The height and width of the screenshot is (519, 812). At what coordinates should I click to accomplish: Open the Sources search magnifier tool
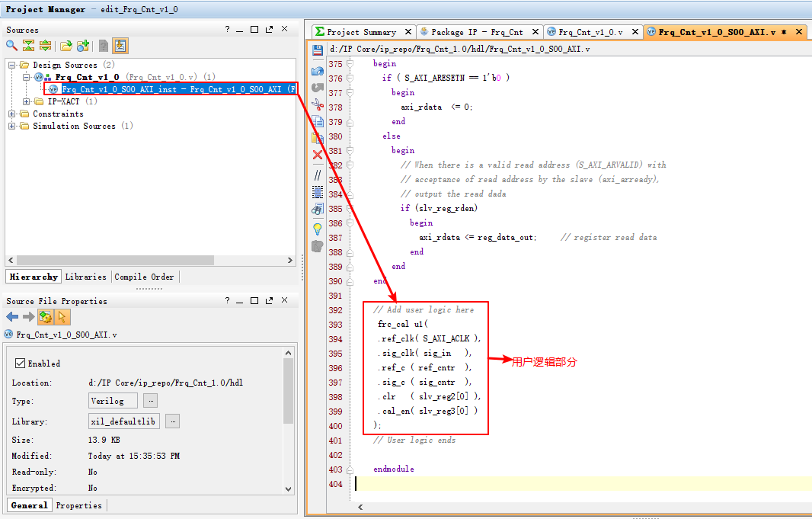[x=12, y=46]
